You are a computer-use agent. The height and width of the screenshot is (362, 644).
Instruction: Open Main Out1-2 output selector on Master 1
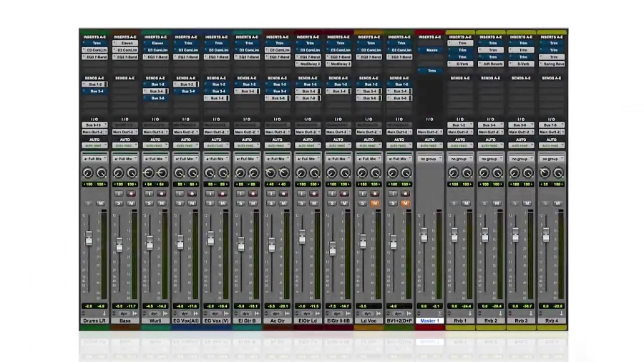coord(429,132)
